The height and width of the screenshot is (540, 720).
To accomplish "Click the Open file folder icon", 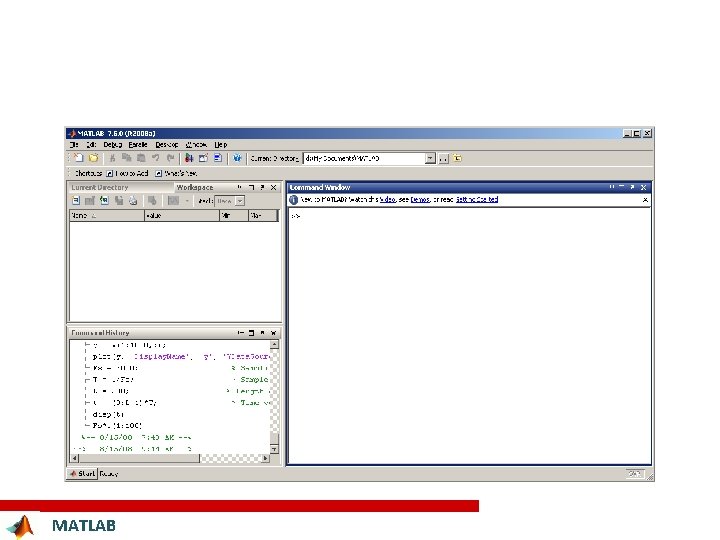I will [x=93, y=158].
